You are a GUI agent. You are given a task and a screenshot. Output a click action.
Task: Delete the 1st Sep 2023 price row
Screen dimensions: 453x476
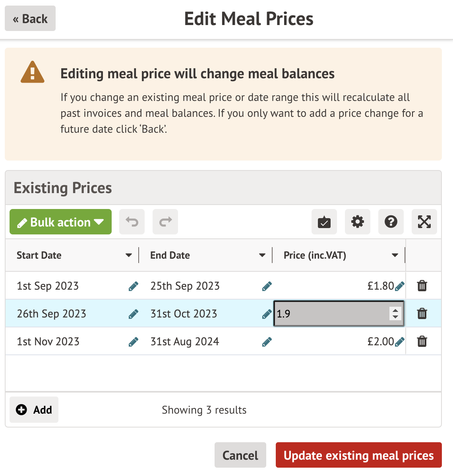[x=422, y=286]
